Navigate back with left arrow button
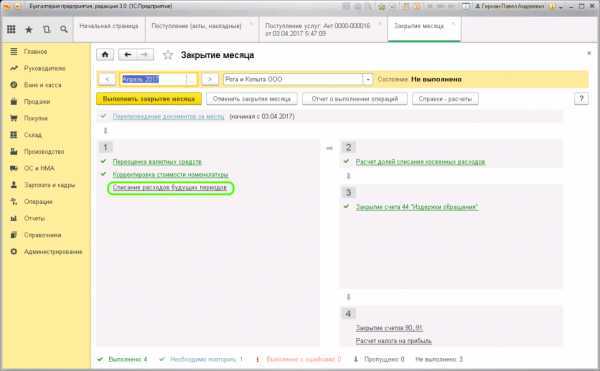This screenshot has height=371, width=600. [127, 55]
